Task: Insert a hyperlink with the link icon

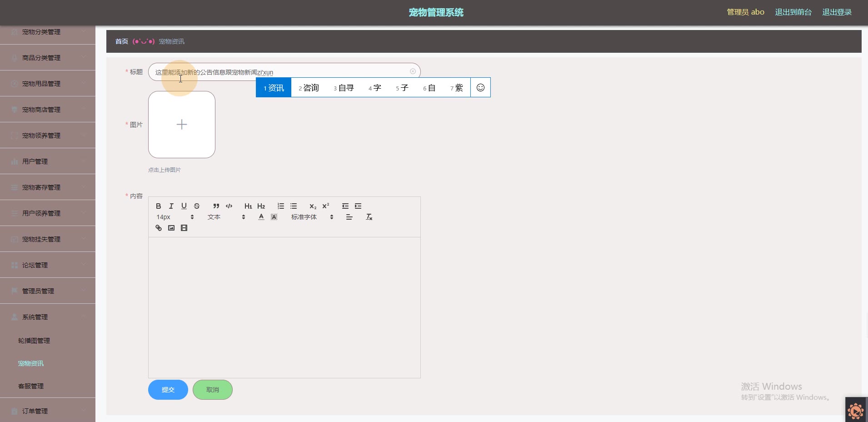Action: click(x=159, y=228)
